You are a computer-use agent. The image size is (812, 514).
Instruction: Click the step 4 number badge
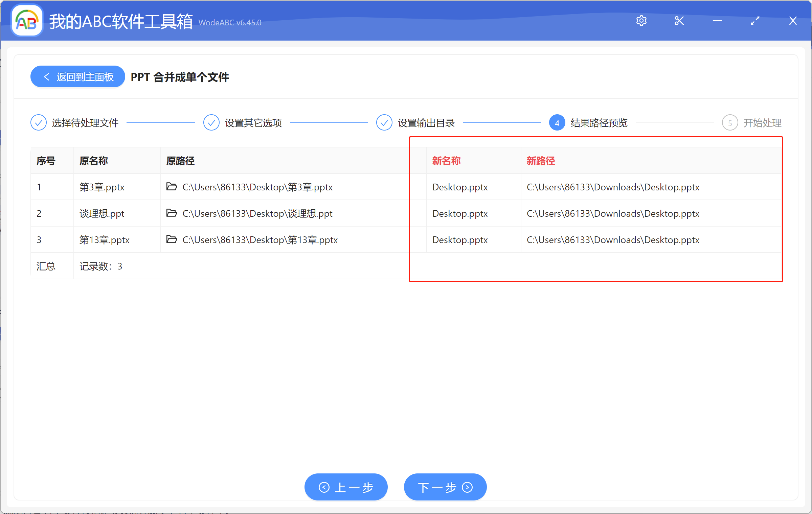coord(557,122)
